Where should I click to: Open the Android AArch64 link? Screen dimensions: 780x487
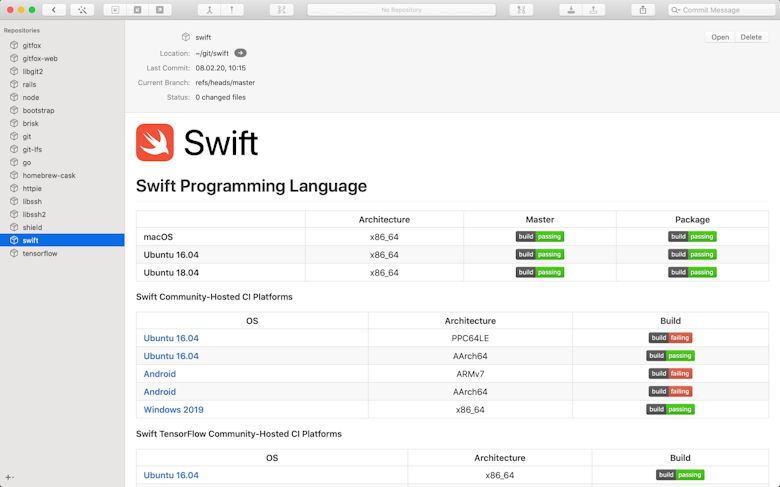pyautogui.click(x=160, y=392)
